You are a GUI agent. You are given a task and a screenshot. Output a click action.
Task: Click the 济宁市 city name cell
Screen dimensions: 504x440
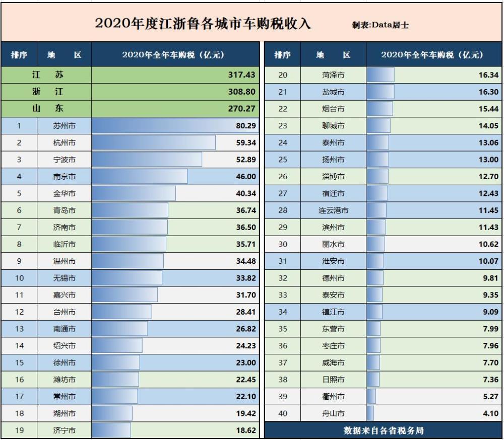tap(65, 430)
